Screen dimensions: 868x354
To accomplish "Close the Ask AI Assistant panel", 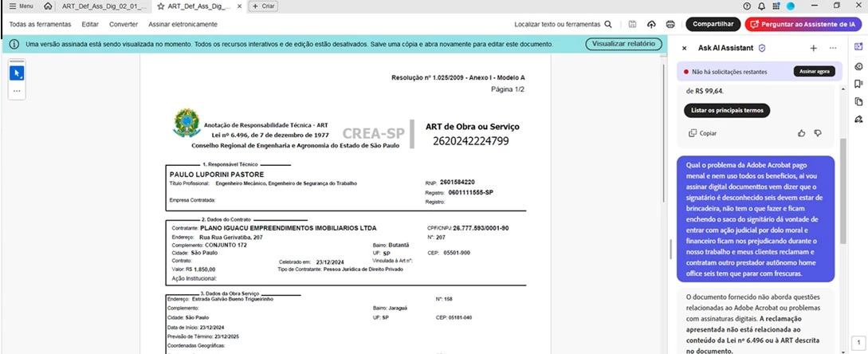I will (x=684, y=48).
